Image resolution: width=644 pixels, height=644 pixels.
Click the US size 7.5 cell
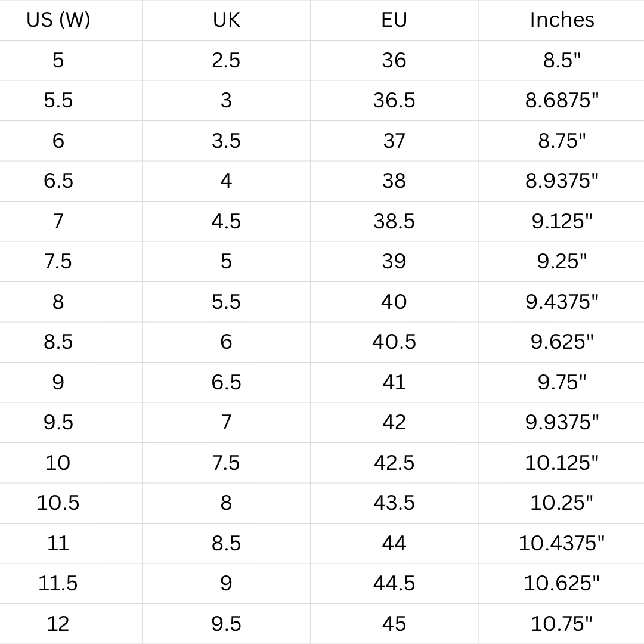(58, 262)
